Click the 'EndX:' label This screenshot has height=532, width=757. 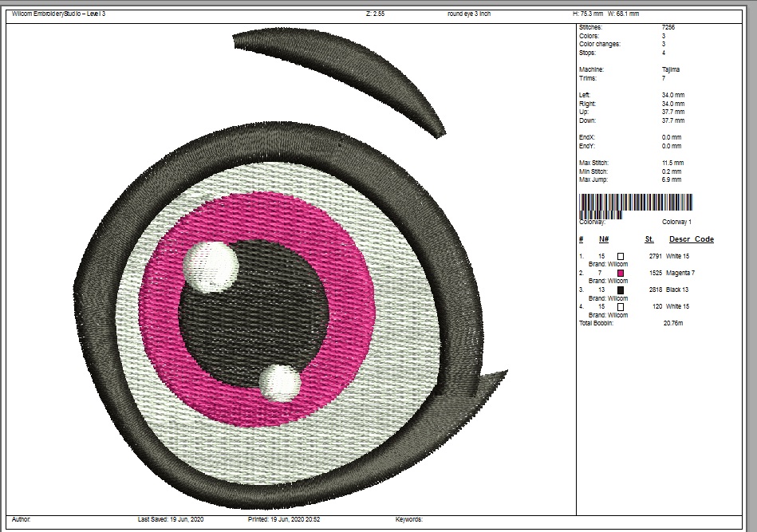tap(586, 137)
